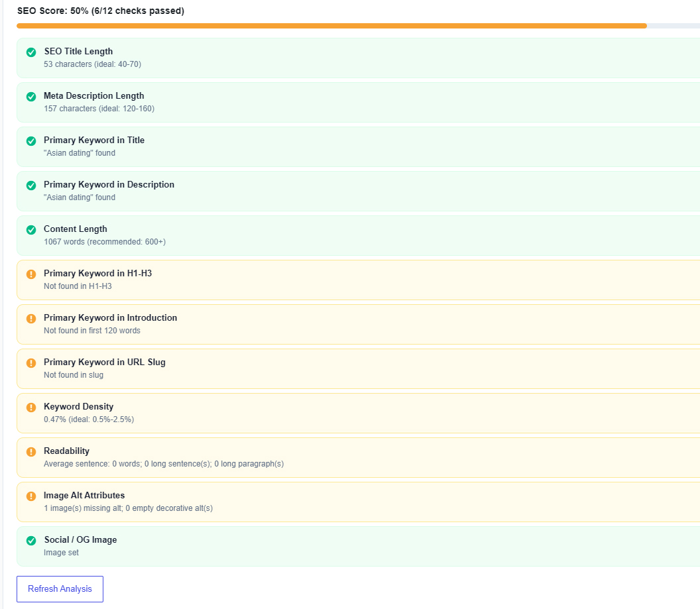Click the green check icon beside Content Length
700x609 pixels.
coord(31,230)
